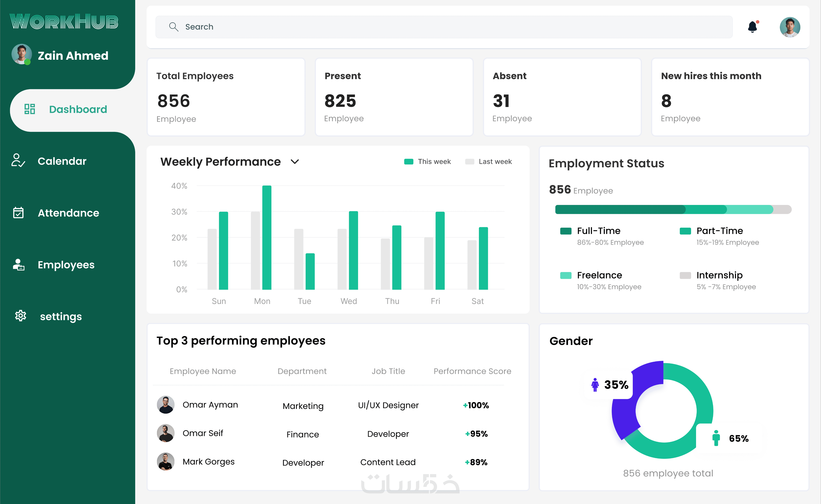Click the Employees sidebar icon
The image size is (821, 504).
pyautogui.click(x=18, y=265)
